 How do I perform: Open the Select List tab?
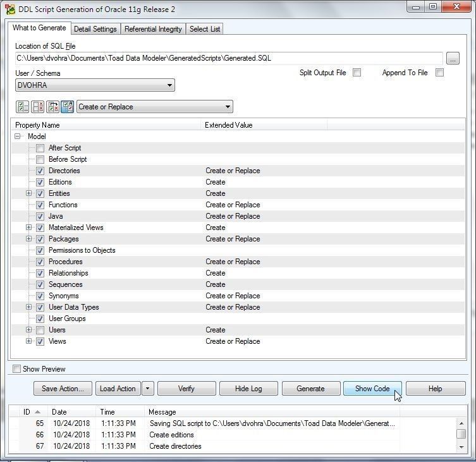[x=205, y=29]
